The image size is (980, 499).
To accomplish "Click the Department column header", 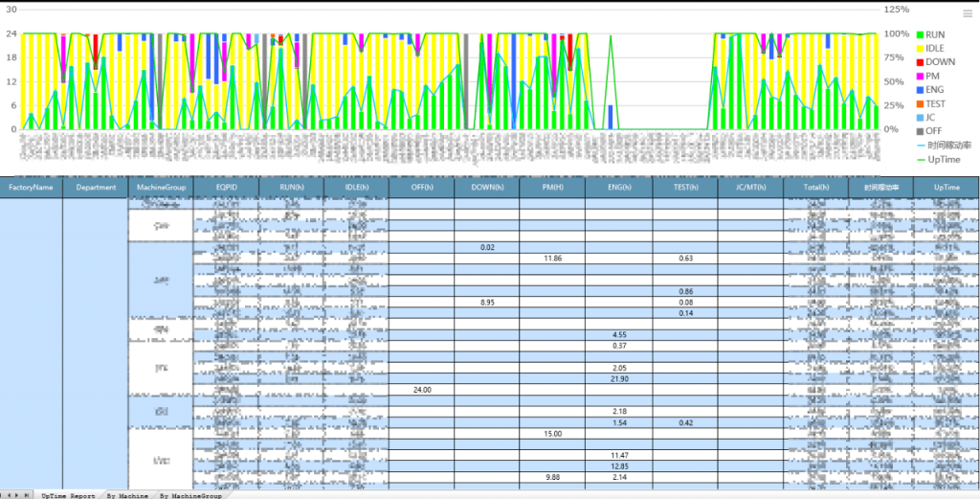I will (x=96, y=187).
